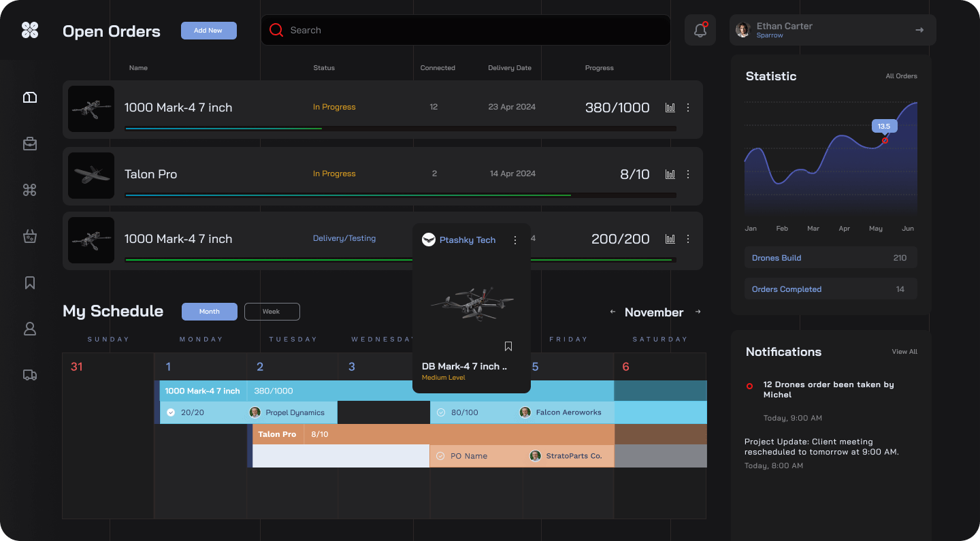
Task: Open chart stats for Talon Pro order
Action: click(x=670, y=174)
